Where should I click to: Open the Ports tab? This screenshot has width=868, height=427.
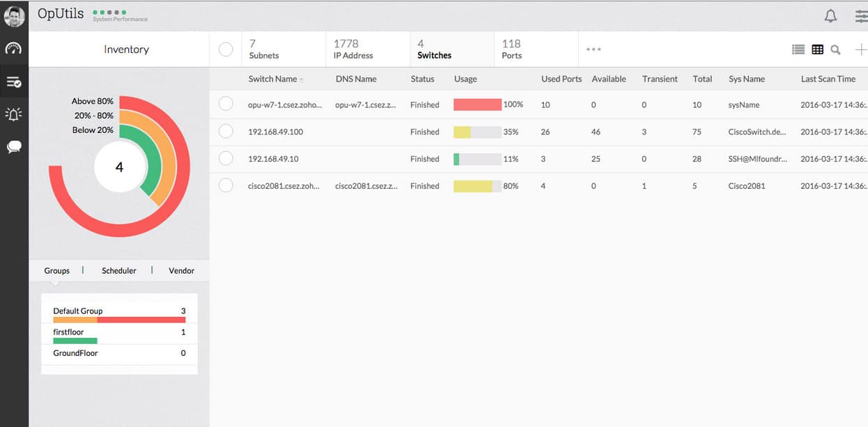pyautogui.click(x=511, y=49)
